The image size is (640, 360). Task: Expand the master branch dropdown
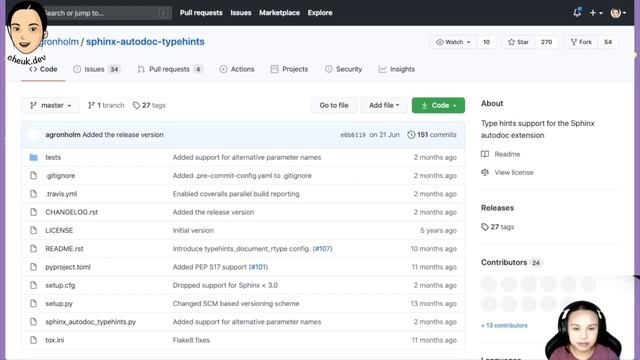(50, 105)
